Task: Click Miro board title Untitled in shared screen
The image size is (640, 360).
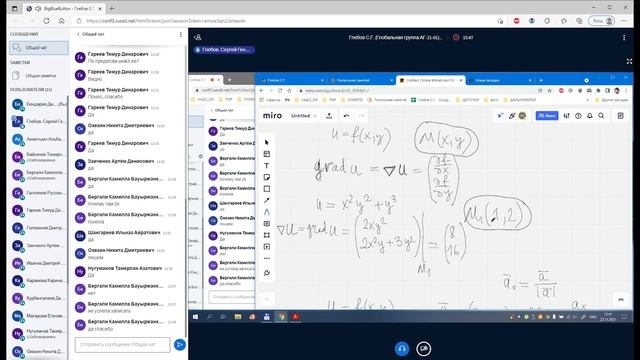Action: coord(300,116)
